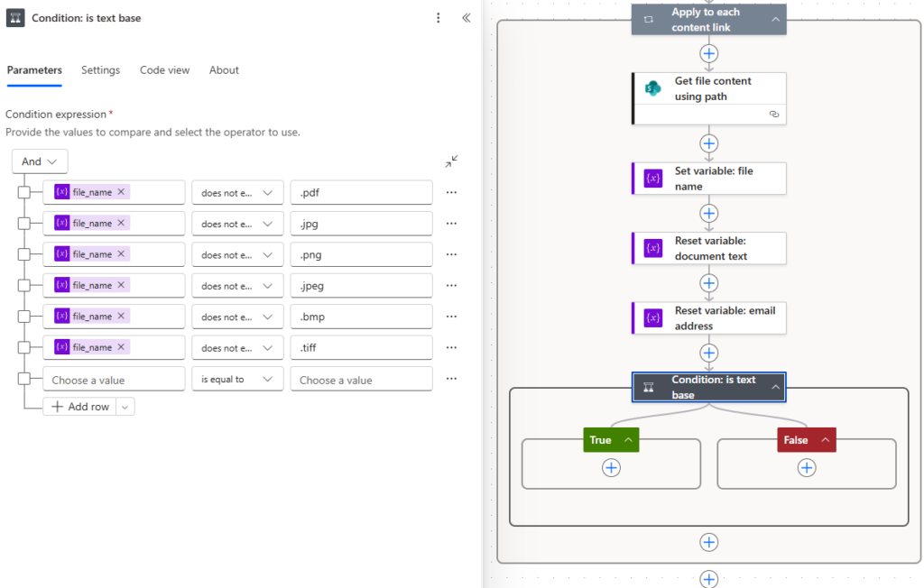Open more options for the .jpg row
Viewport: 924px width, 588px height.
[451, 224]
